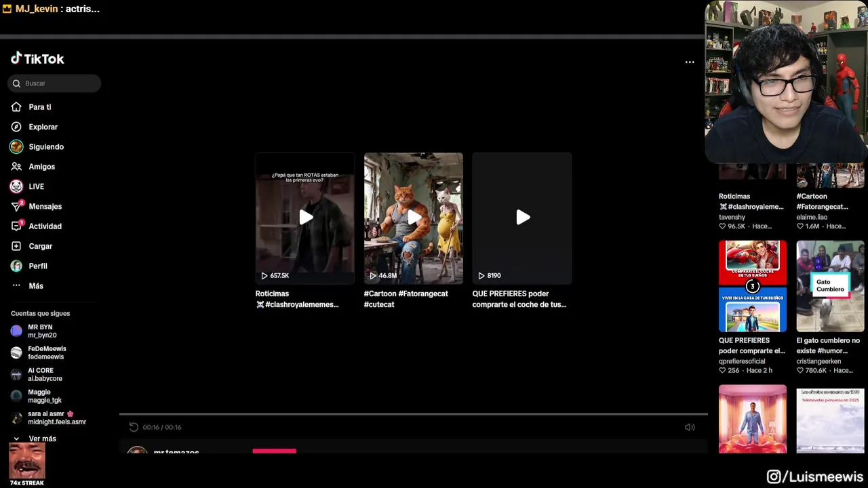Open the man-in-pajamas thumbnail in right panel

pyautogui.click(x=753, y=419)
